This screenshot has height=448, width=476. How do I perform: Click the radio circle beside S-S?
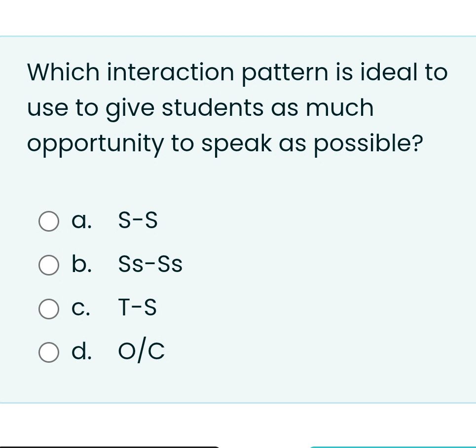click(x=49, y=221)
